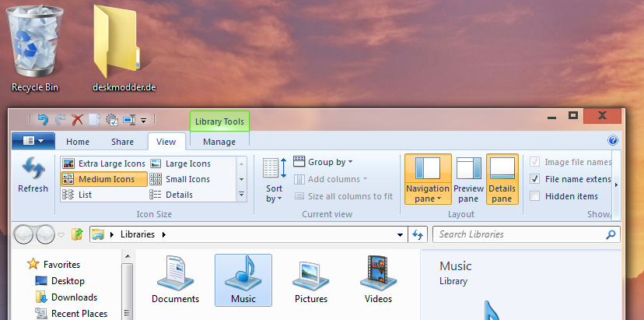This screenshot has width=644, height=320.
Task: Select Medium Icons view
Action: click(x=104, y=179)
